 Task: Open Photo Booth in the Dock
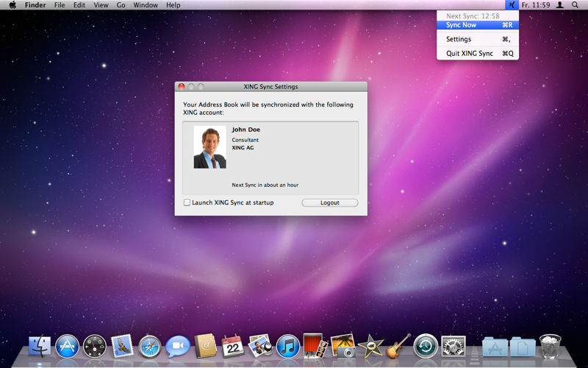[315, 345]
